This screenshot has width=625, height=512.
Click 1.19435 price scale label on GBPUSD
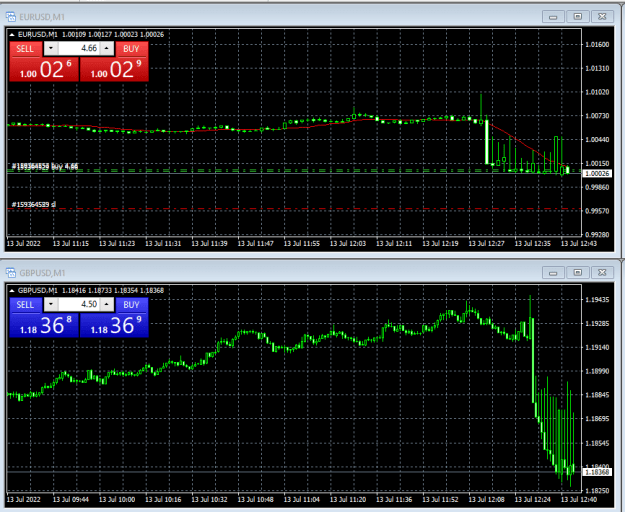click(x=597, y=300)
